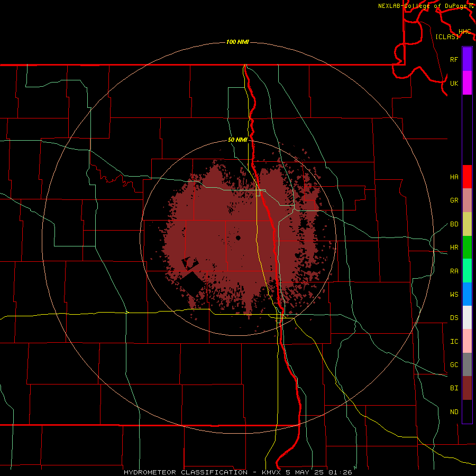
Task: Click the IC light pink swatch
Action: coord(467,341)
